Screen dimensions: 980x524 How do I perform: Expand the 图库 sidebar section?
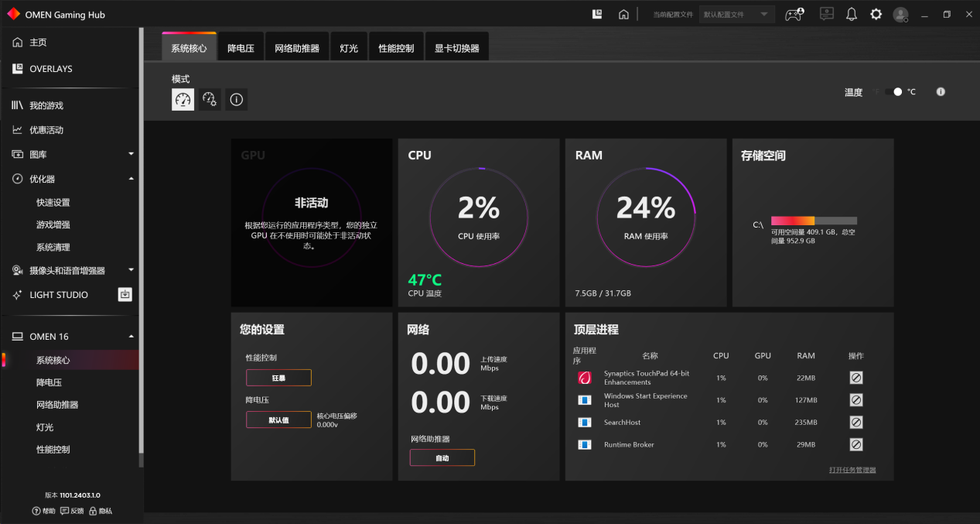pyautogui.click(x=131, y=154)
